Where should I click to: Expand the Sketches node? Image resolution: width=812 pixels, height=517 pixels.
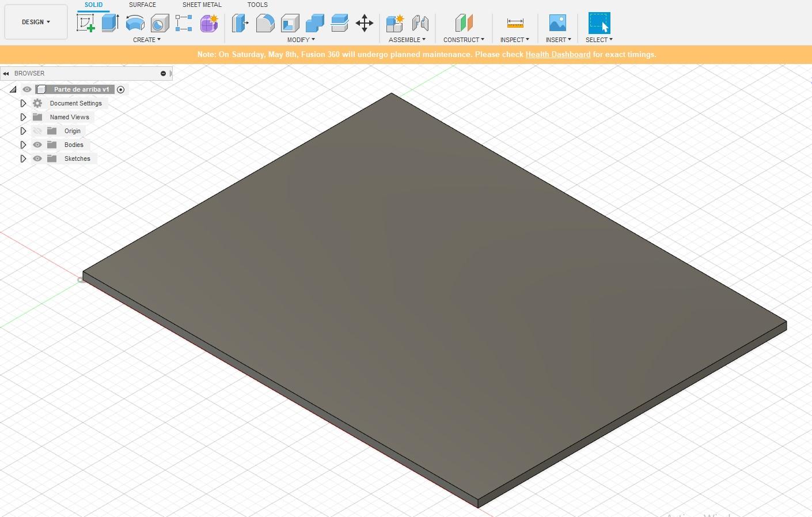23,159
